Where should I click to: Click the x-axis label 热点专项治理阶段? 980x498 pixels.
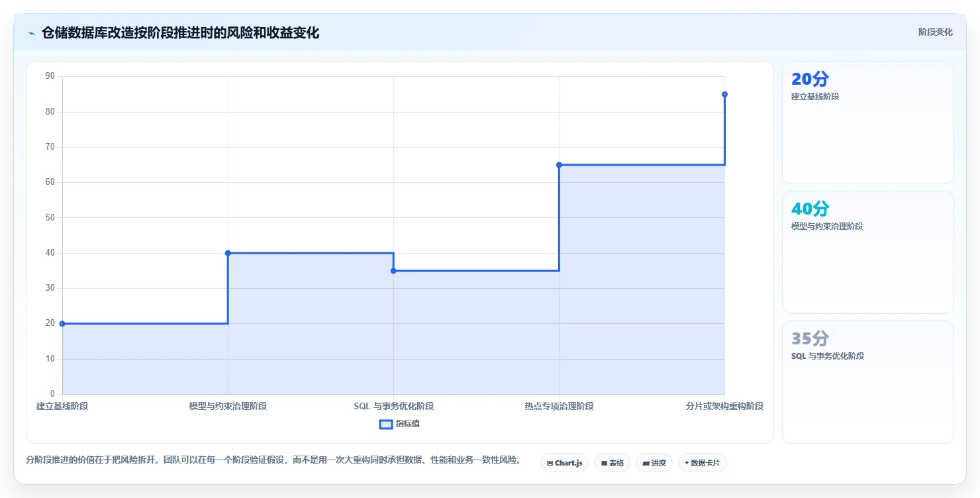tap(559, 406)
